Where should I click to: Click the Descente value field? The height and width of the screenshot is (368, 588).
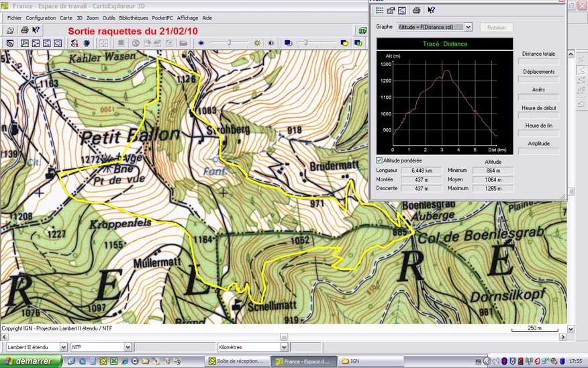[422, 188]
